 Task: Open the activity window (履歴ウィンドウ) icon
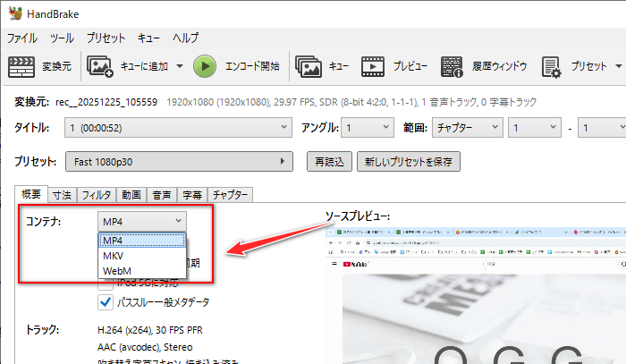pyautogui.click(x=453, y=66)
